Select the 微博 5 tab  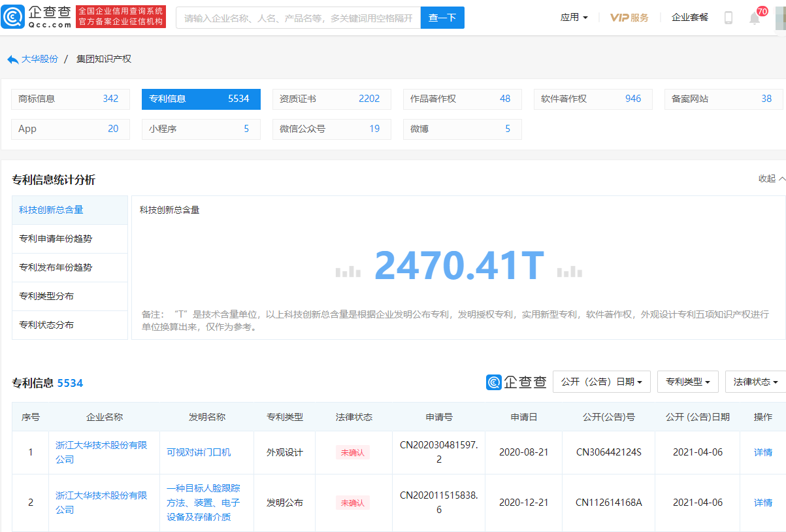coord(463,129)
